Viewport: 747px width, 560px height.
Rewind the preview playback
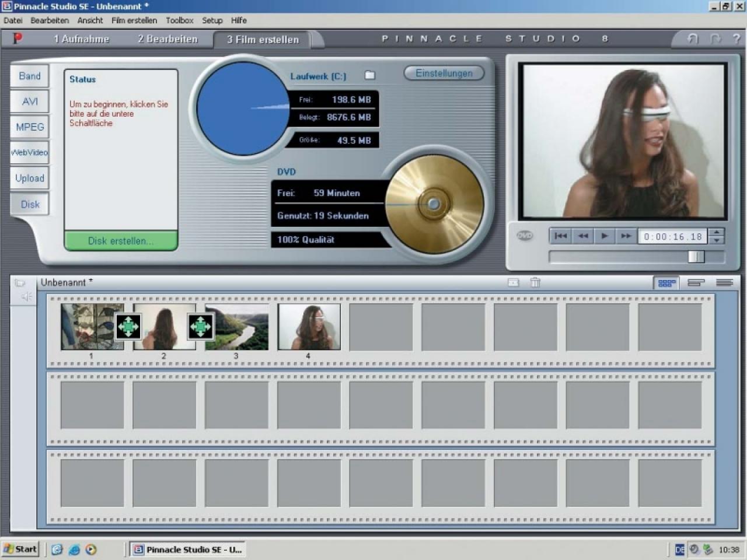coord(582,236)
